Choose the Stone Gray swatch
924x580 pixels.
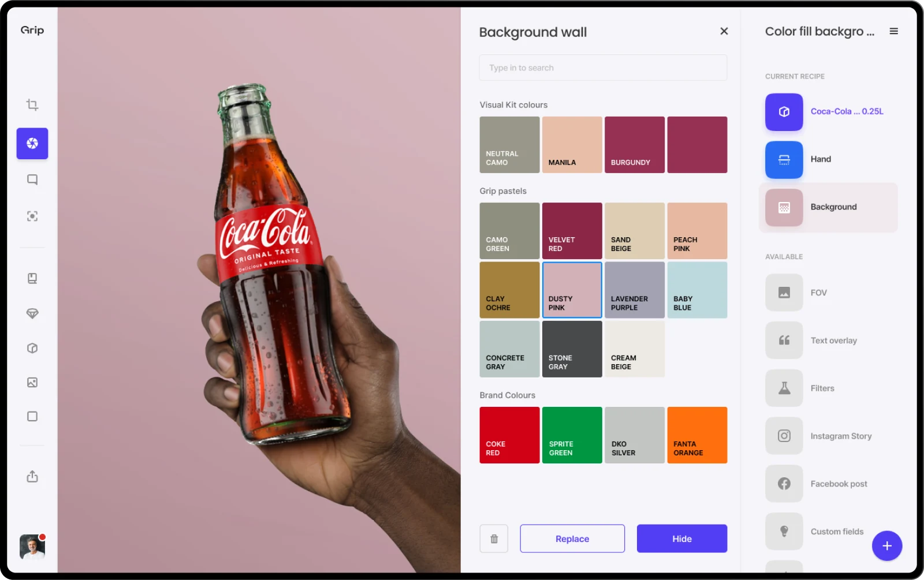tap(572, 349)
